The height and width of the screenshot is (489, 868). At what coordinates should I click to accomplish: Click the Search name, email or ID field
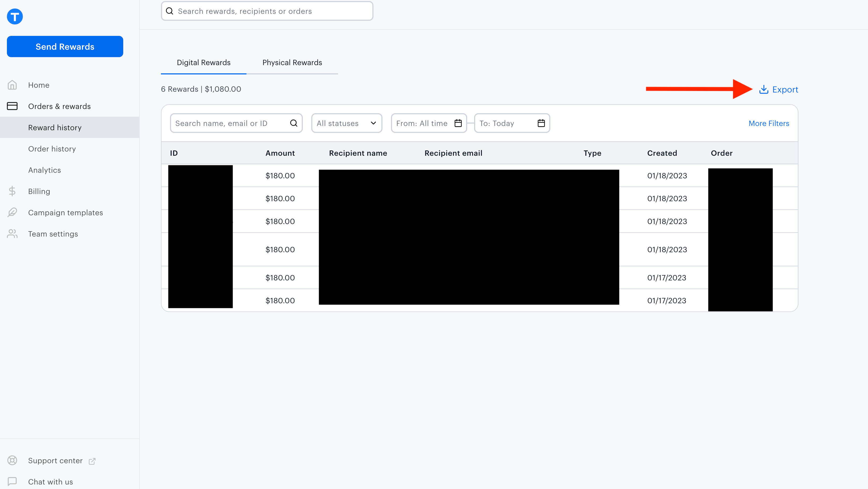coord(229,123)
